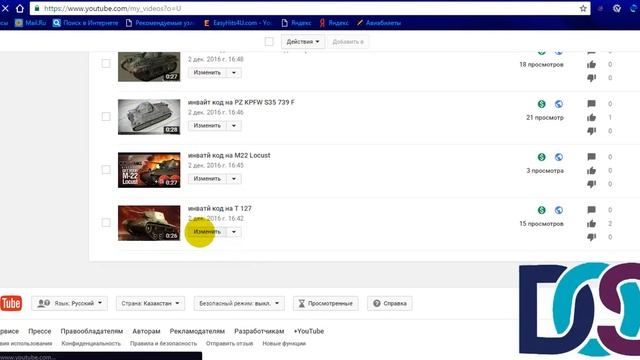Open the Правила и безопасность link
Screen dimensions: 640x360
point(163,344)
